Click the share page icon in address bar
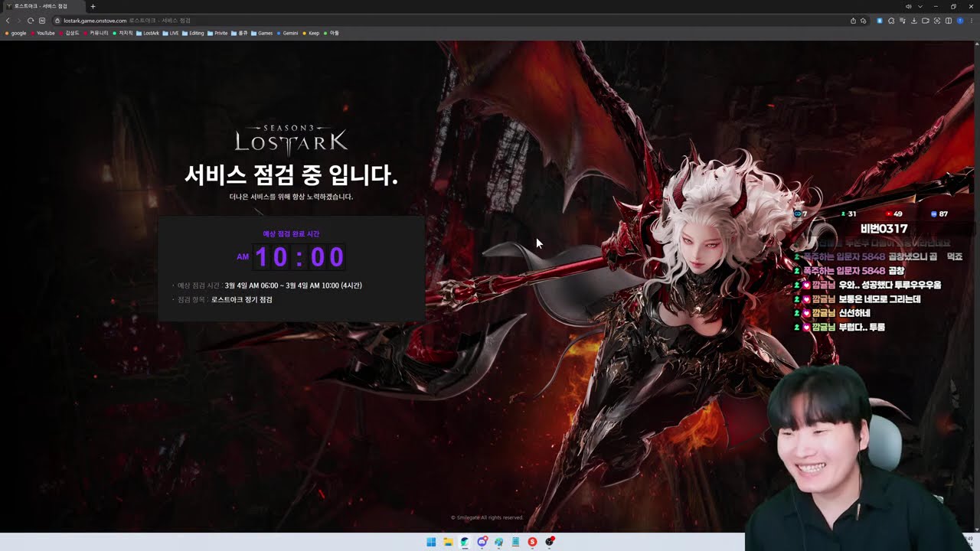980x551 pixels. [853, 21]
